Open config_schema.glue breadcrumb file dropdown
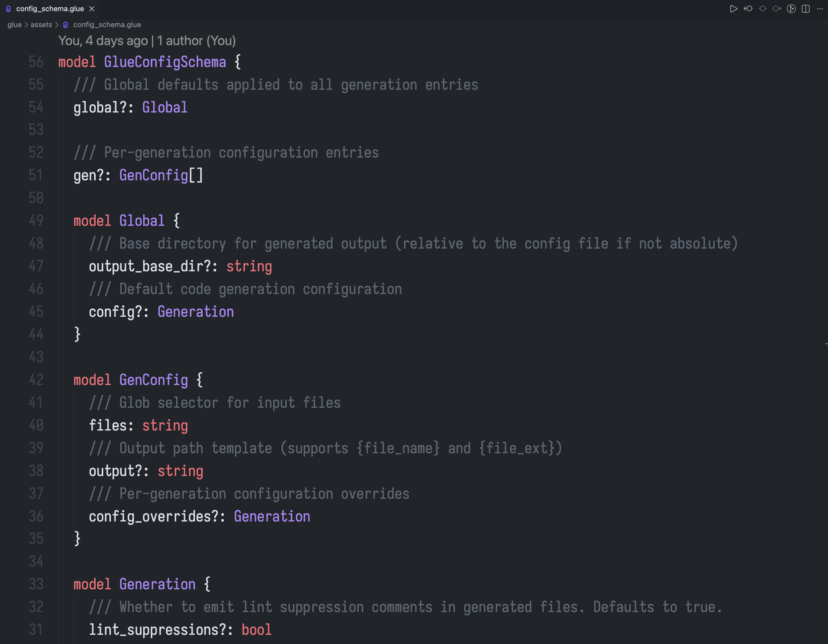 pyautogui.click(x=107, y=25)
